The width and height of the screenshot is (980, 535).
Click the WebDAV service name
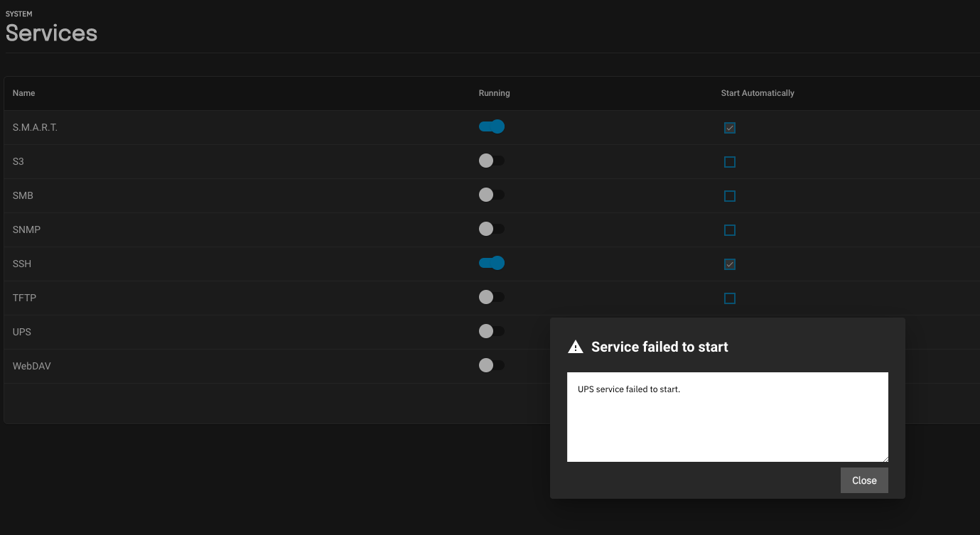[x=32, y=366]
